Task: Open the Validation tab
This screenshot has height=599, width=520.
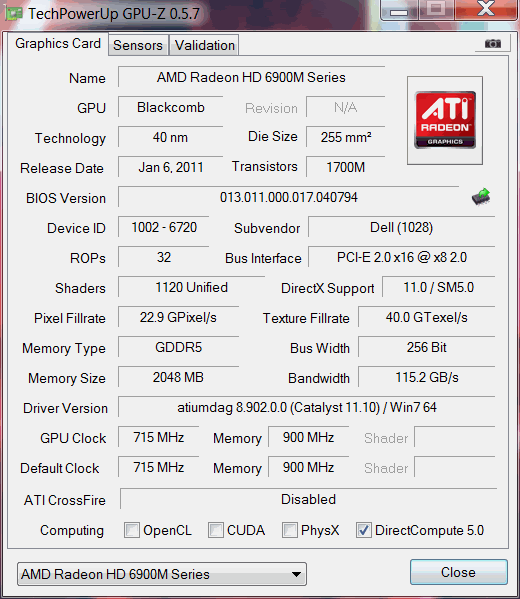Action: pos(205,45)
